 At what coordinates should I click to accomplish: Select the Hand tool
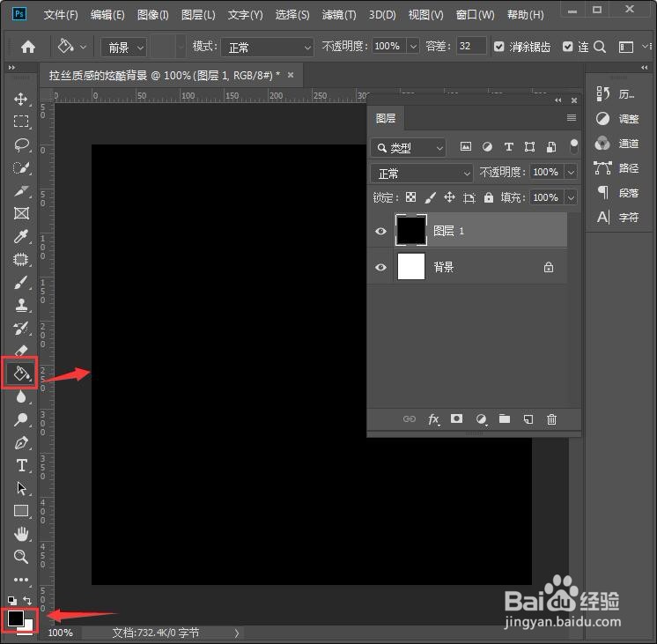point(21,534)
